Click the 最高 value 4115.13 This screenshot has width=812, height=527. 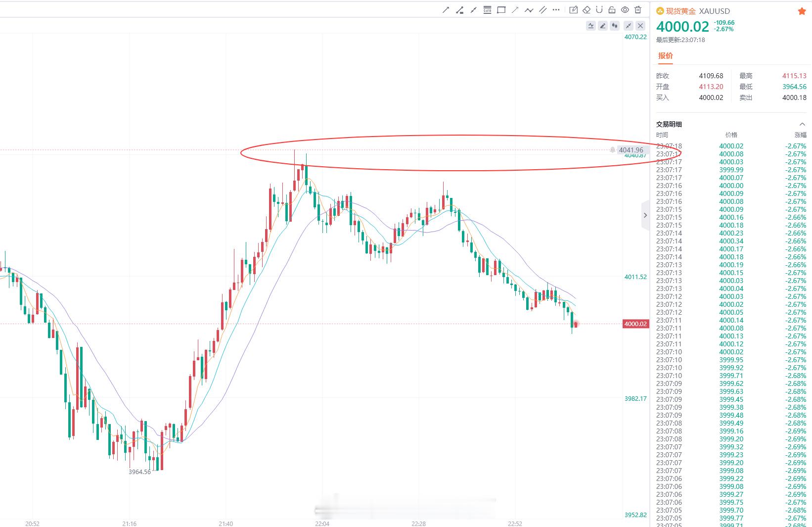point(794,76)
